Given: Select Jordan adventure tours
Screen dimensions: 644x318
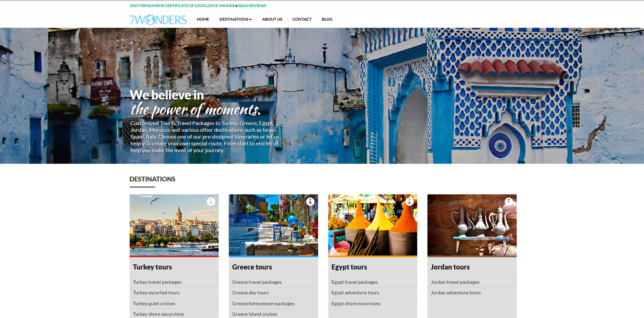Looking at the screenshot, I should click(x=456, y=293).
